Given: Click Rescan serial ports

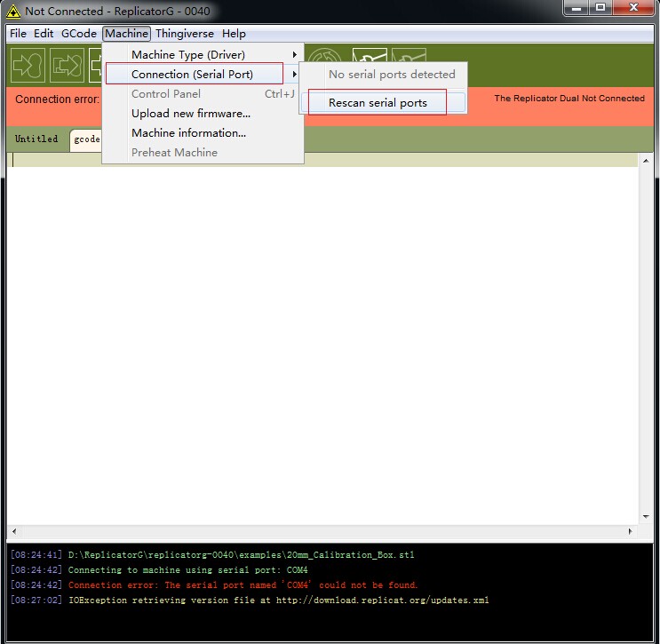Looking at the screenshot, I should coord(383,103).
